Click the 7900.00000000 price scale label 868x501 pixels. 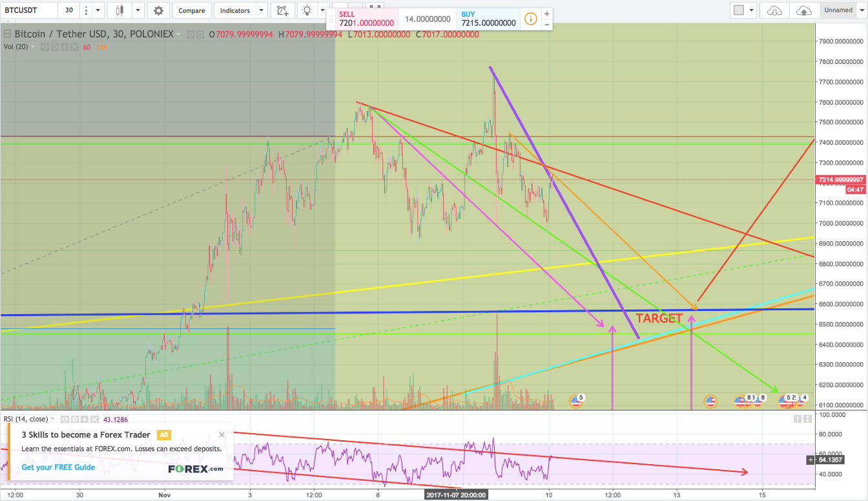point(840,41)
